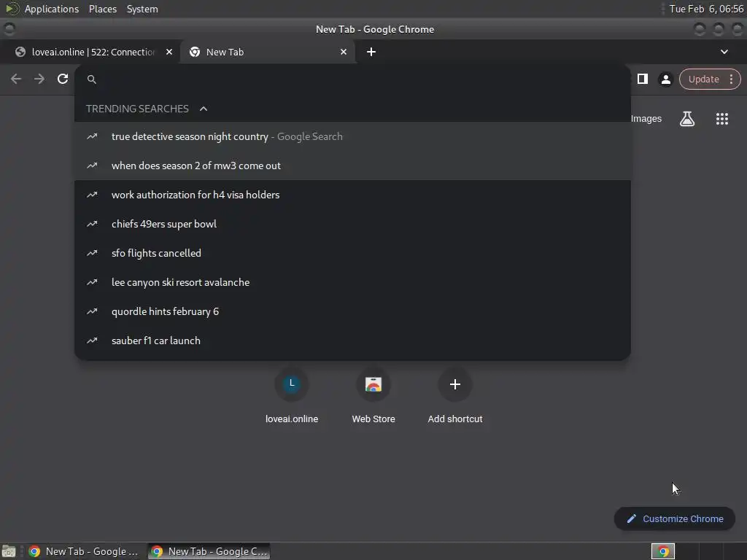
Task: Click the forward navigation arrow
Action: [39, 79]
